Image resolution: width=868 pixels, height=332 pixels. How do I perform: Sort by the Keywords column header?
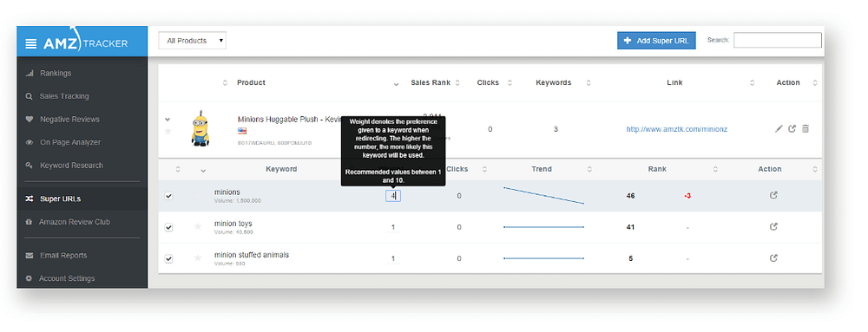[x=553, y=83]
